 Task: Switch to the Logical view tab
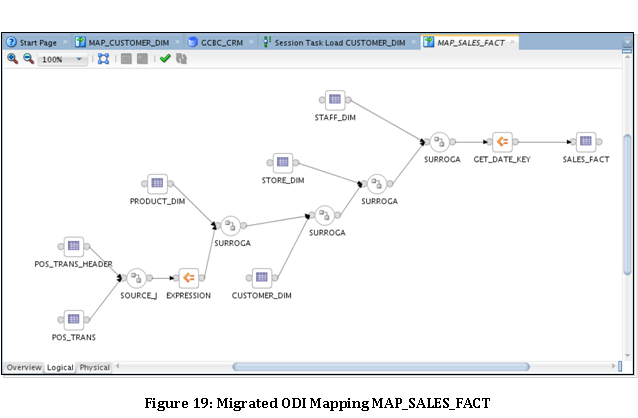point(60,367)
